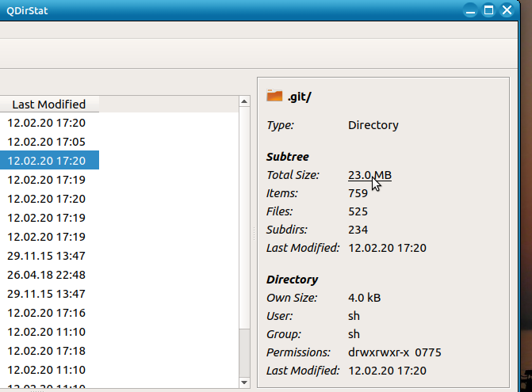Click the Subdirs value 234
Image resolution: width=532 pixels, height=392 pixels.
(x=358, y=230)
